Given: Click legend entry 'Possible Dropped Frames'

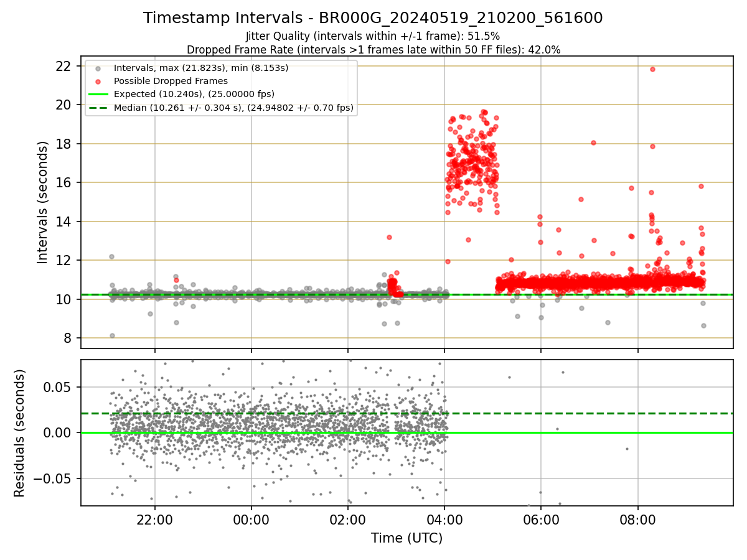Looking at the screenshot, I should click(x=171, y=81).
